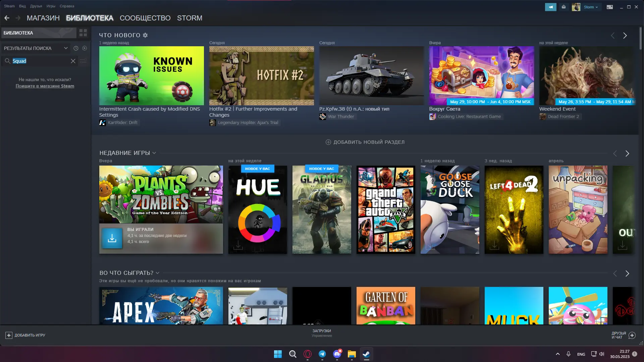Open the Grand Theft Auto V thumbnail

[386, 209]
